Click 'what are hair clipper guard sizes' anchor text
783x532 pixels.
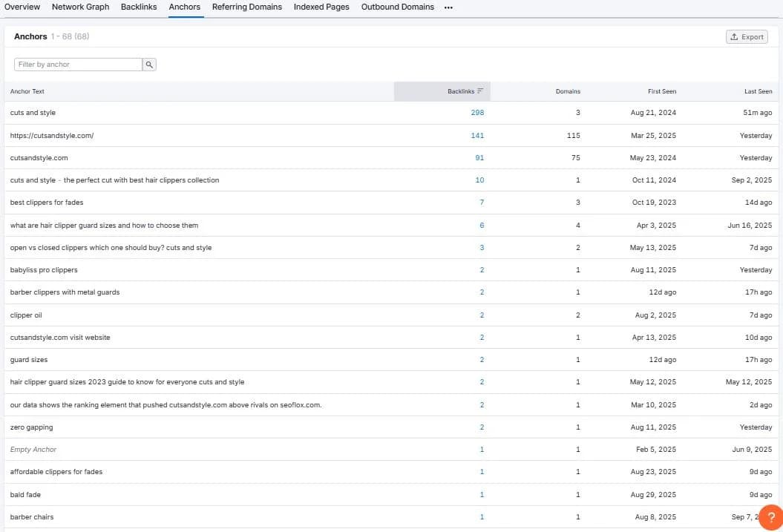point(104,226)
